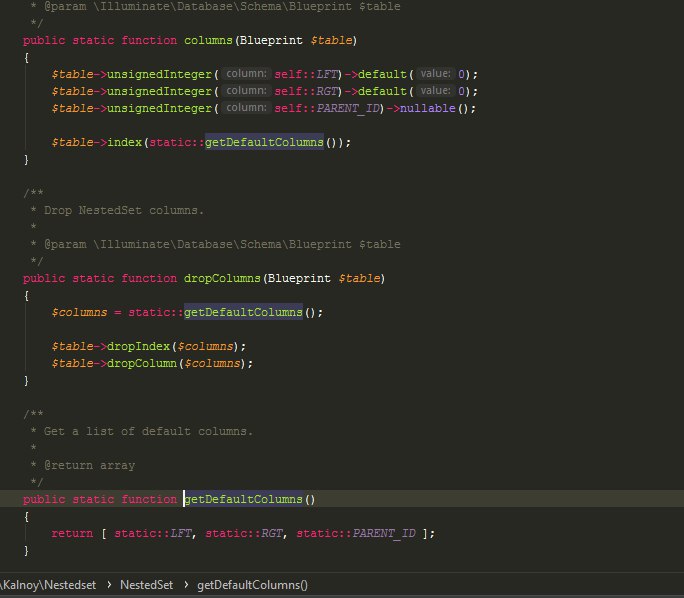
Task: Click static::RGT in the return array
Action: point(244,533)
